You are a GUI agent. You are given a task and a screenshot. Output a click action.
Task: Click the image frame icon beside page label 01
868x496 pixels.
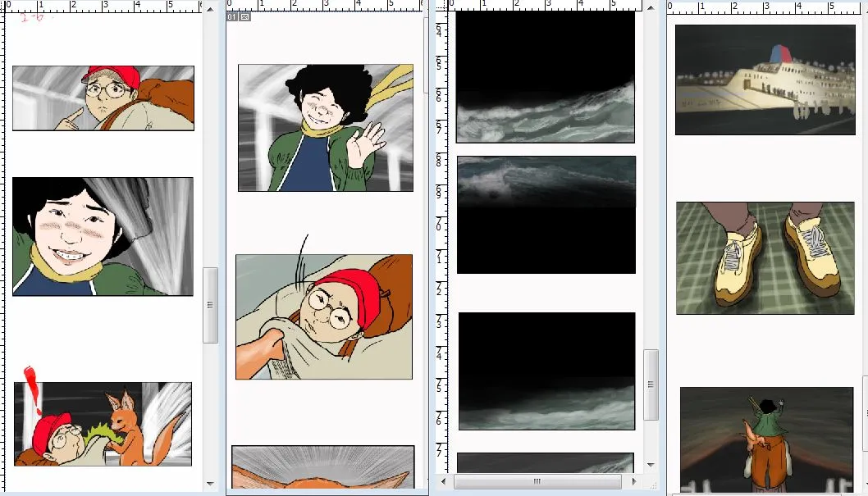click(x=245, y=17)
